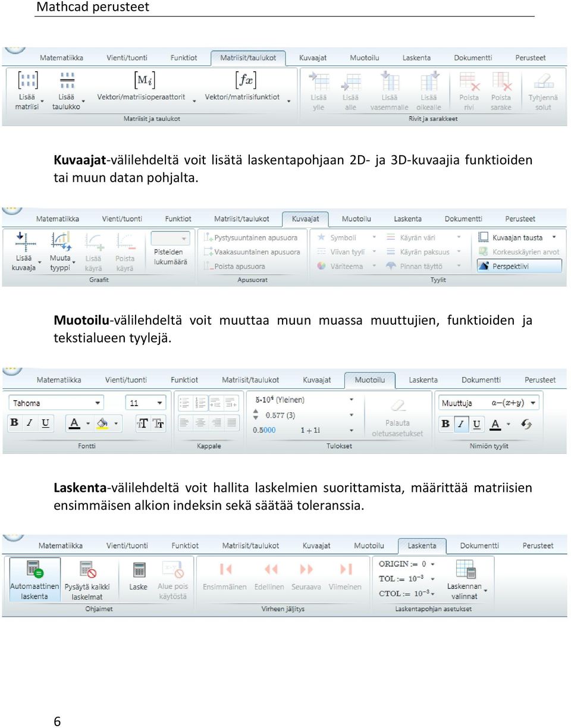The height and width of the screenshot is (728, 571).
Task: Click the Poista käyrä icon
Action: (126, 241)
